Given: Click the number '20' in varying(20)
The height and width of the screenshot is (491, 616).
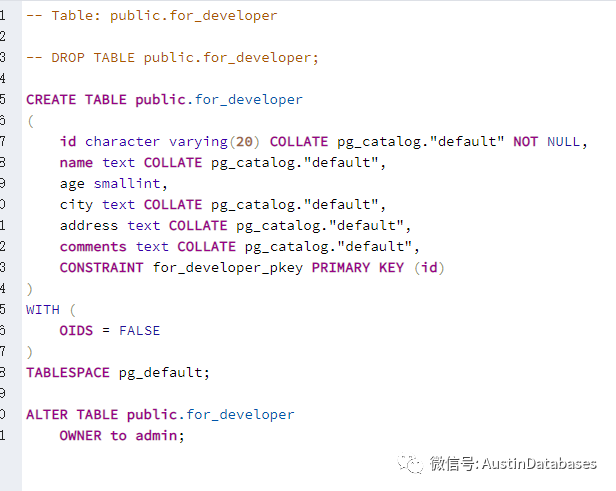Looking at the screenshot, I should click(244, 141).
